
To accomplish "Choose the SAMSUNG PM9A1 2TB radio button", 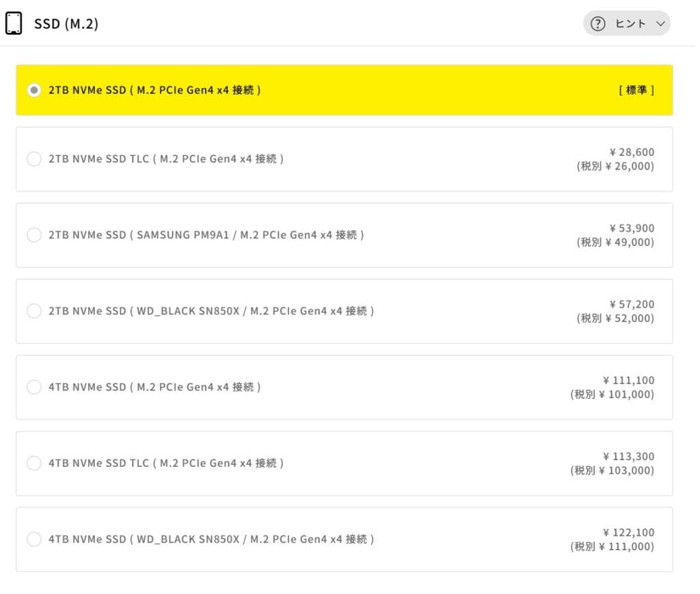I will pos(34,235).
